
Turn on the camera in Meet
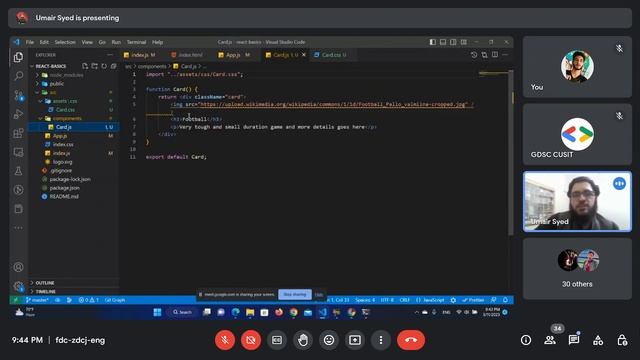point(251,340)
